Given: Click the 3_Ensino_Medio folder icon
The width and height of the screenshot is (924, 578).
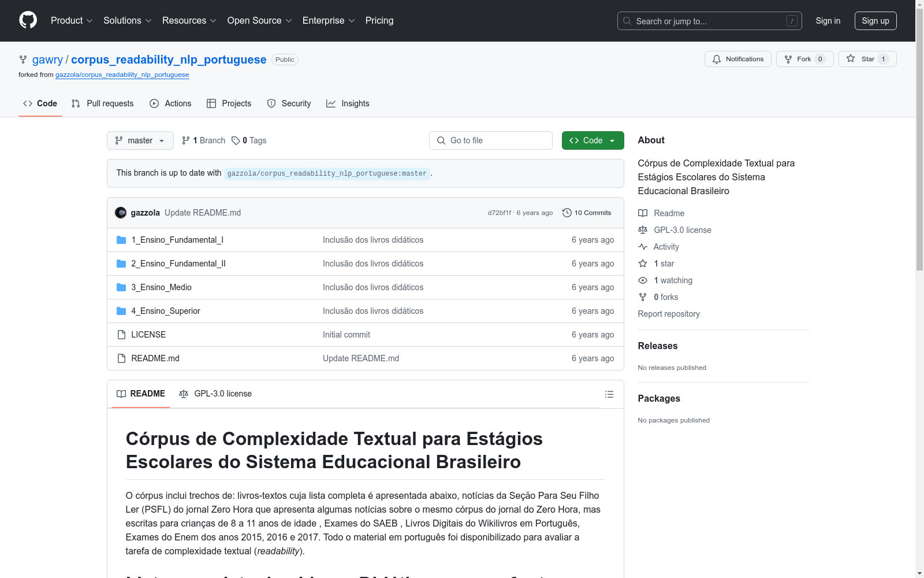Looking at the screenshot, I should pyautogui.click(x=121, y=287).
